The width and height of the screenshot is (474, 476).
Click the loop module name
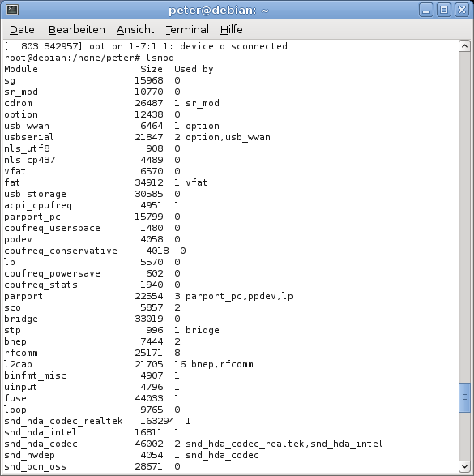point(15,410)
